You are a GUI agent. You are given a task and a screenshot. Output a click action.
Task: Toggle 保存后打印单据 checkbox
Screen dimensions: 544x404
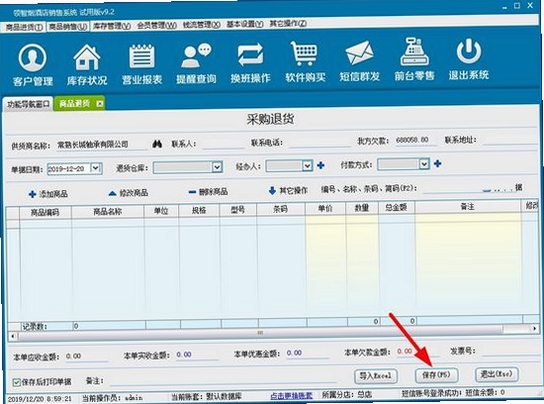point(16,382)
